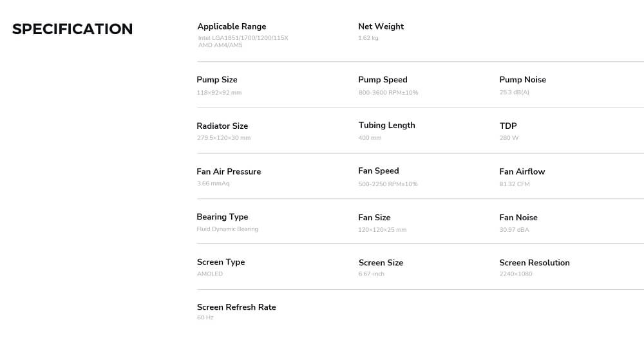The height and width of the screenshot is (340, 644).
Task: Click the Net Weight label
Action: [381, 26]
